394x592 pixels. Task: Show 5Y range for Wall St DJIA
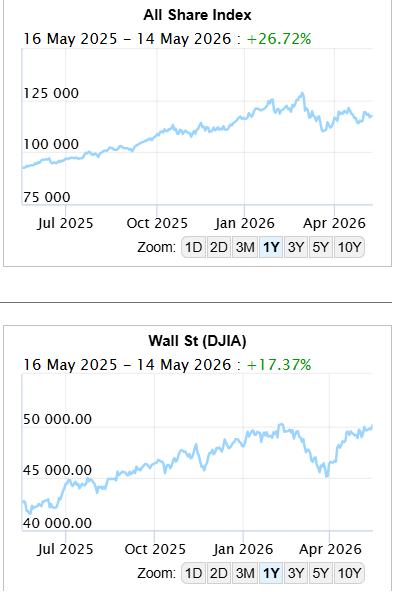[320, 573]
